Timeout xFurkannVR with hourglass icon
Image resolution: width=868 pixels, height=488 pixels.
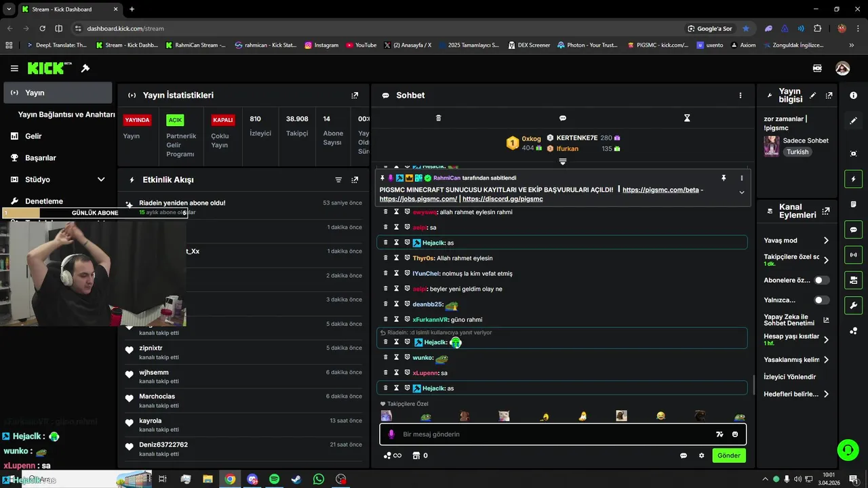(x=397, y=319)
